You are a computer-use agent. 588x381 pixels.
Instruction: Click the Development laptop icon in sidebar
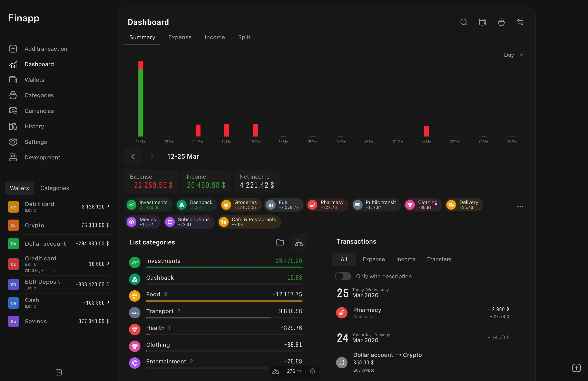[x=13, y=158]
